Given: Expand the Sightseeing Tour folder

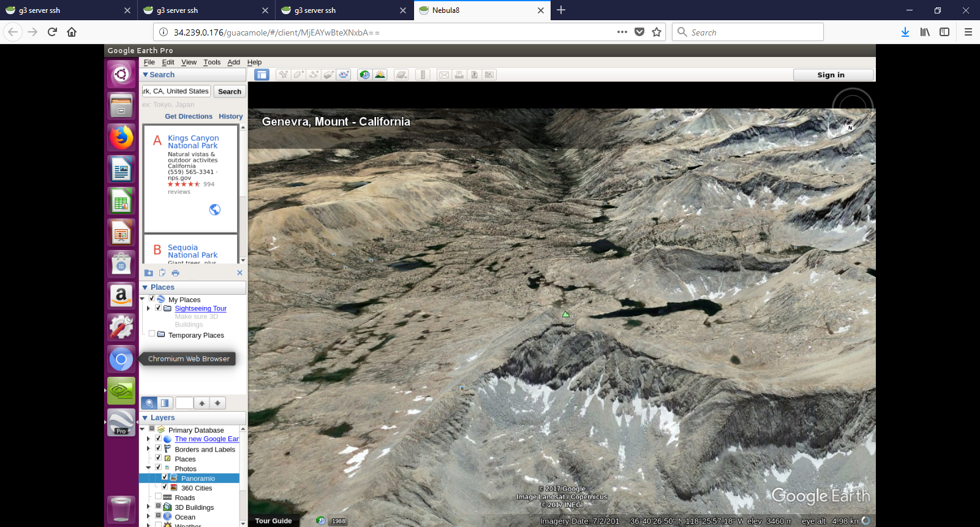Looking at the screenshot, I should click(x=149, y=308).
